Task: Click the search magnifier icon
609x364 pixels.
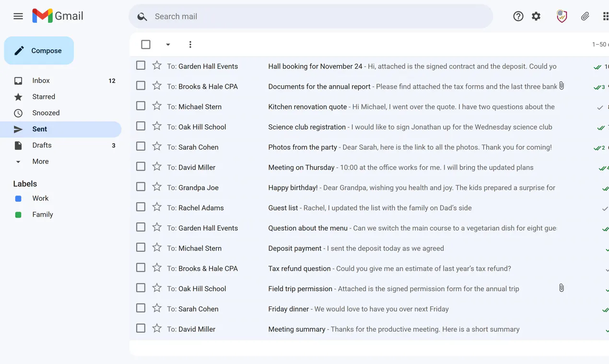Action: click(142, 17)
